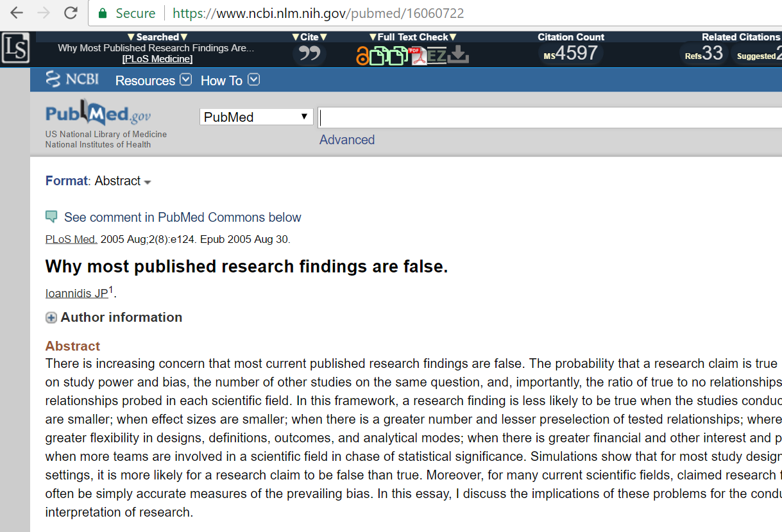Click the 'National Institutes of Health' text
This screenshot has width=782, height=532.
point(98,145)
